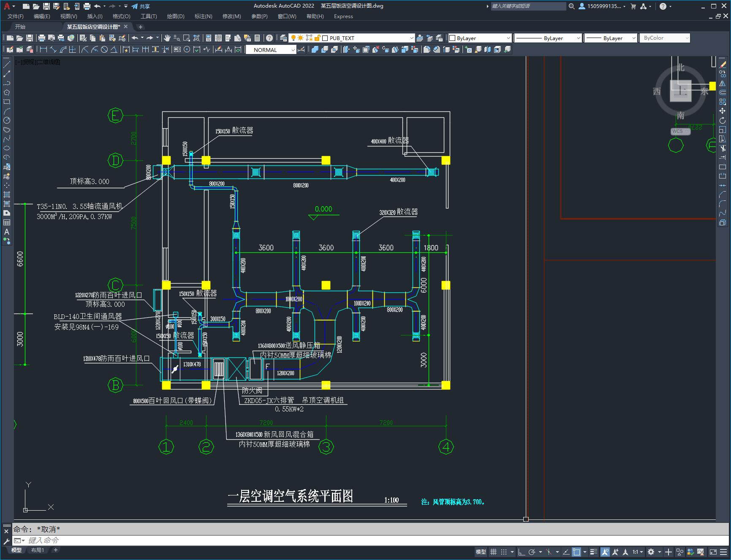This screenshot has height=560, width=731.
Task: Open the 文件(F) menu
Action: tap(16, 16)
